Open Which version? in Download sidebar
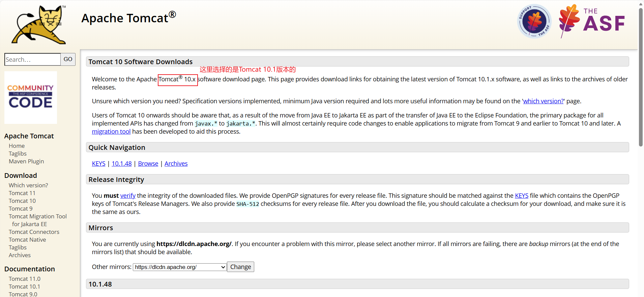 (x=28, y=185)
